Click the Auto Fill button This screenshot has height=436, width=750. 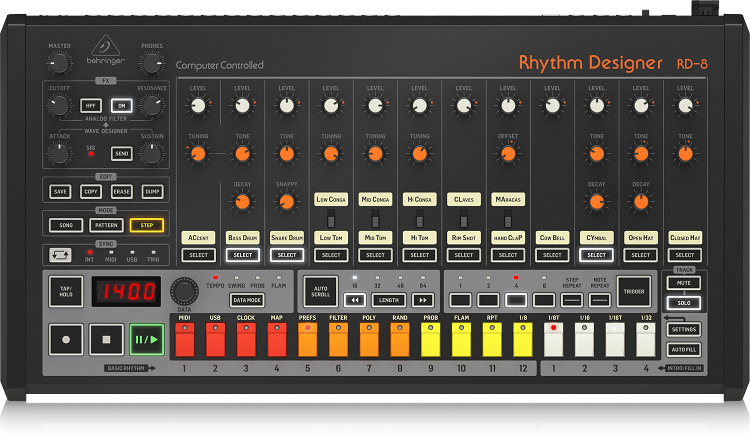click(684, 349)
